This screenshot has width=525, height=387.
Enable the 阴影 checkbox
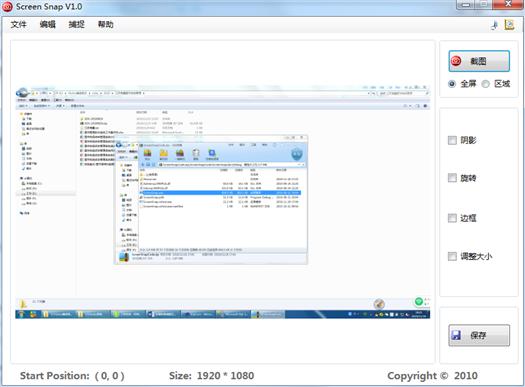click(x=452, y=140)
